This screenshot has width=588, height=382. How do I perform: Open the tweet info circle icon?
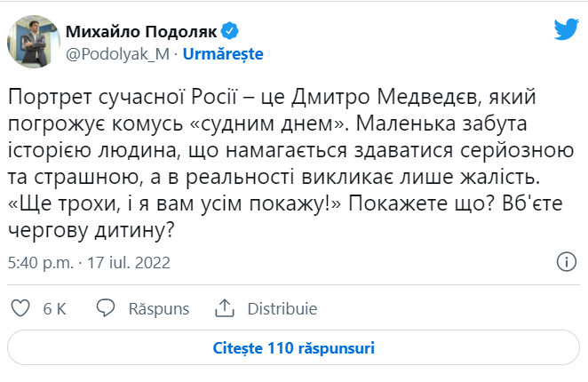[565, 263]
